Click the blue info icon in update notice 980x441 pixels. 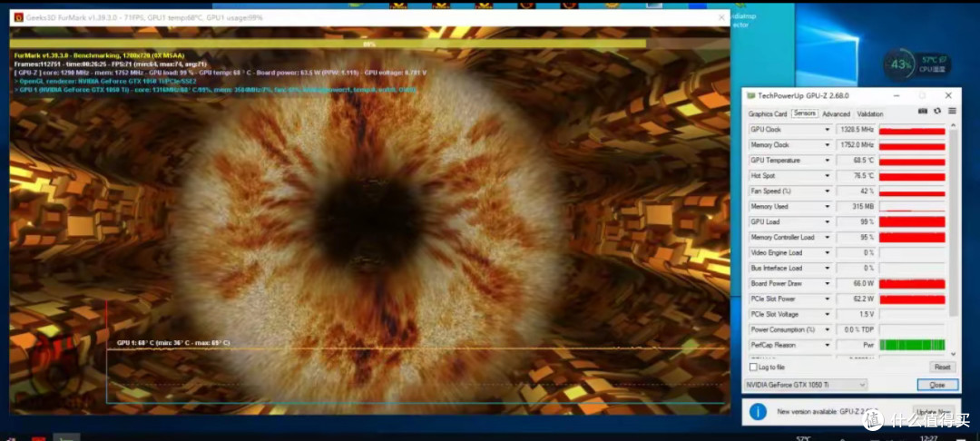pos(758,412)
